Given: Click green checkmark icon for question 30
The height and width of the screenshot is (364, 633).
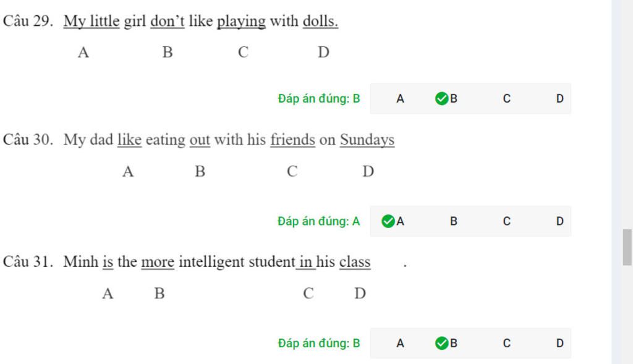Looking at the screenshot, I should (388, 221).
